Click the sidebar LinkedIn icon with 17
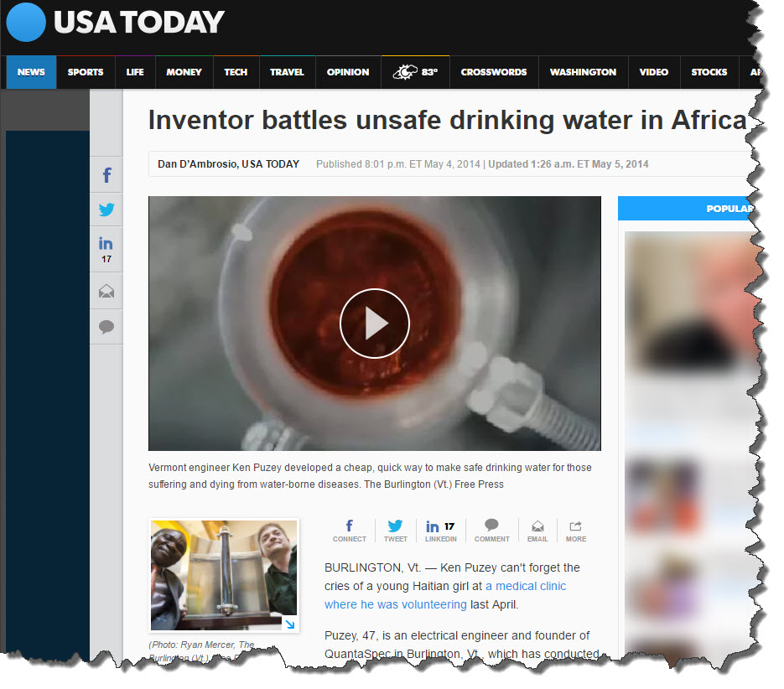The height and width of the screenshot is (689, 784). tap(106, 249)
